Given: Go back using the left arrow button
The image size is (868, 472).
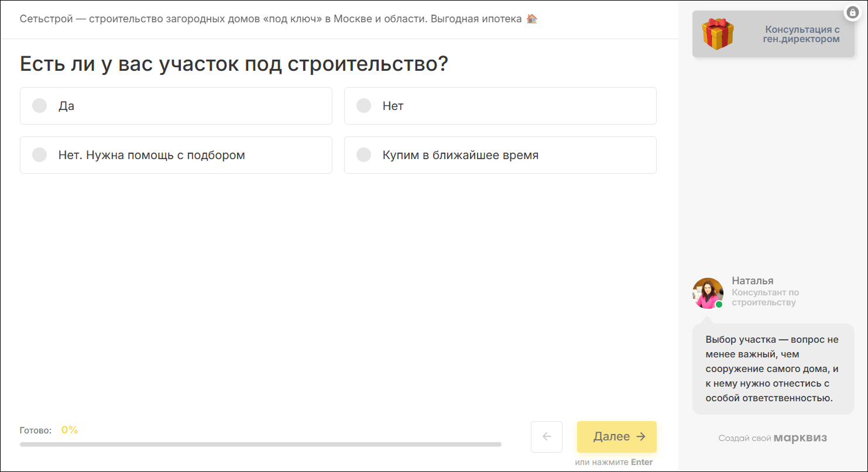Looking at the screenshot, I should 546,436.
